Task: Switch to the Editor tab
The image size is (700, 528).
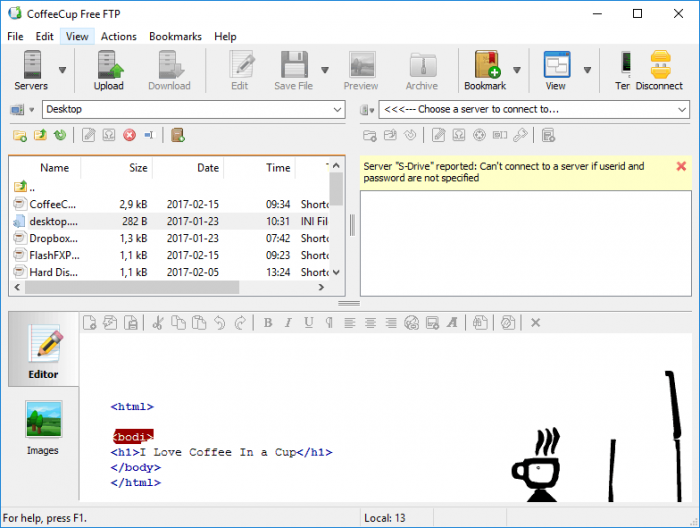Action: coord(43,349)
